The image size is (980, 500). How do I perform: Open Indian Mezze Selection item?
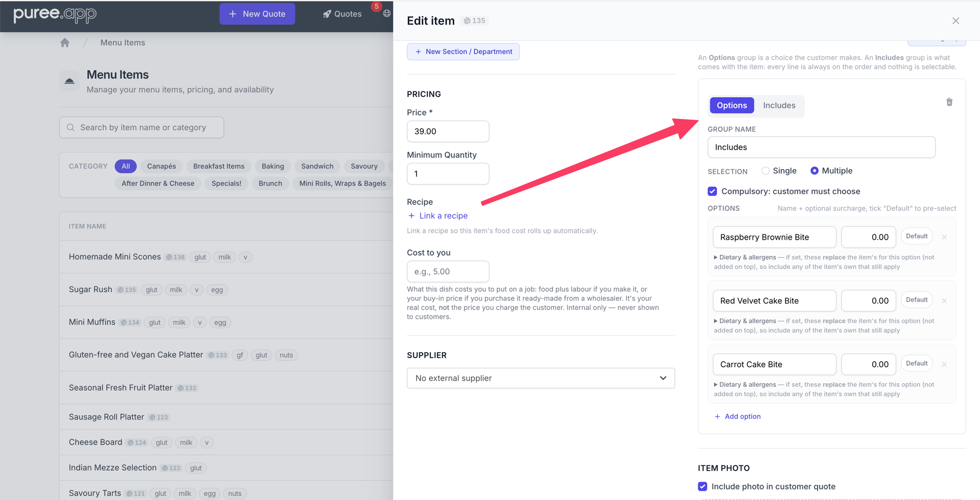tap(112, 468)
